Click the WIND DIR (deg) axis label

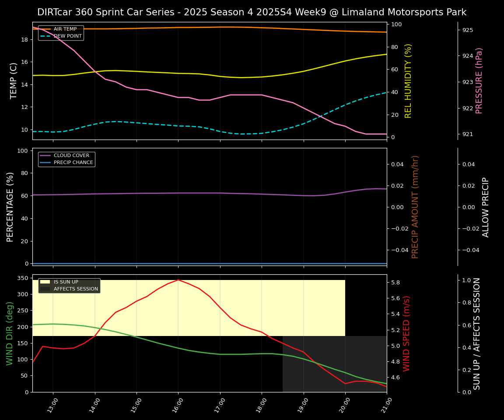10,333
